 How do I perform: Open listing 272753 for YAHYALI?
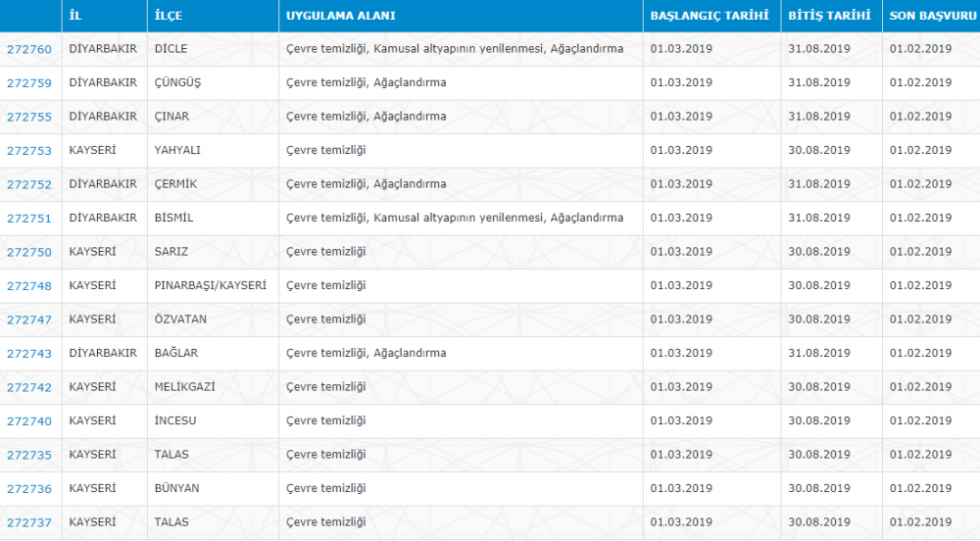pos(29,151)
